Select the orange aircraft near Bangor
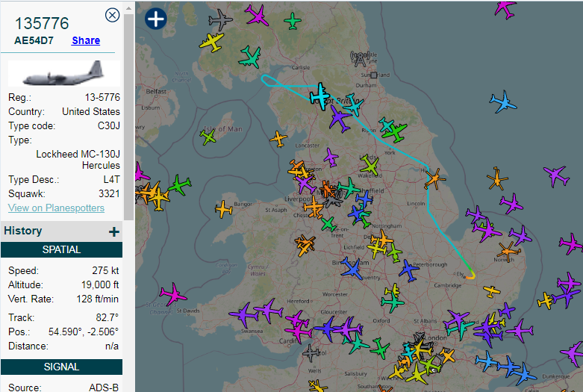 tap(224, 209)
